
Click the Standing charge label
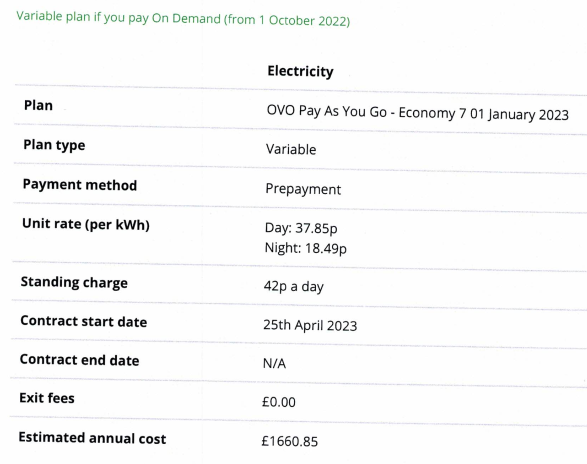74,282
